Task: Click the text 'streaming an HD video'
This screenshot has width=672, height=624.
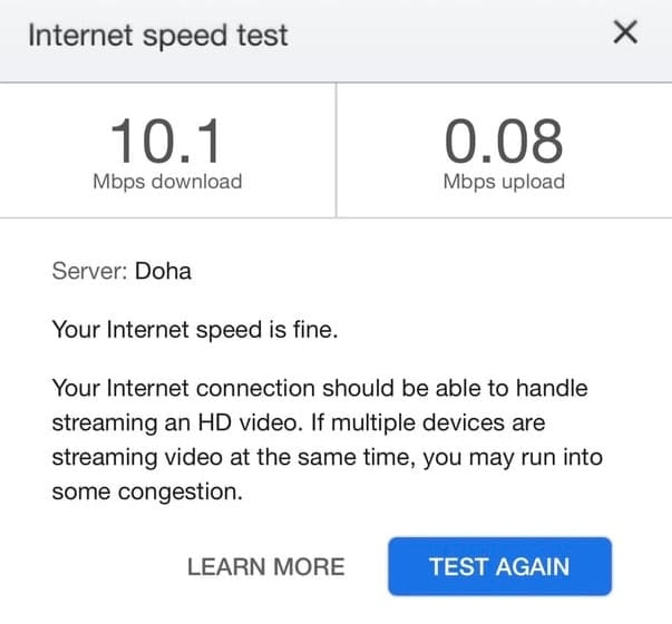Action: click(x=178, y=423)
